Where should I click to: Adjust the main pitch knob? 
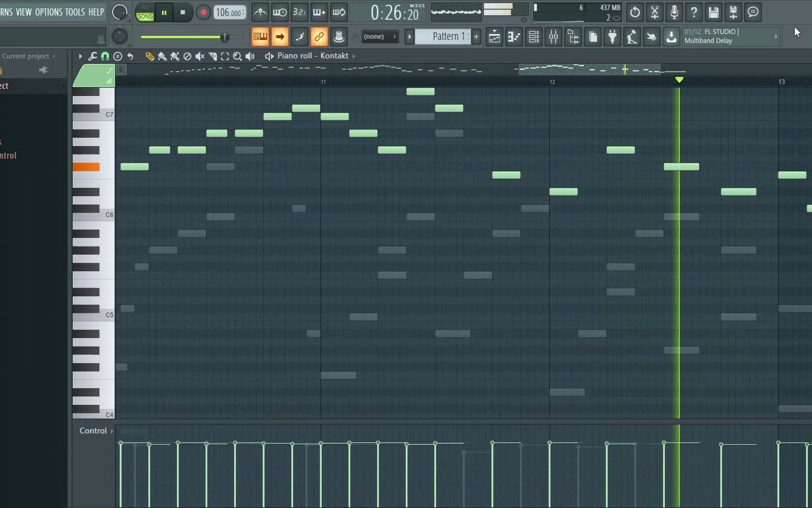tap(120, 36)
